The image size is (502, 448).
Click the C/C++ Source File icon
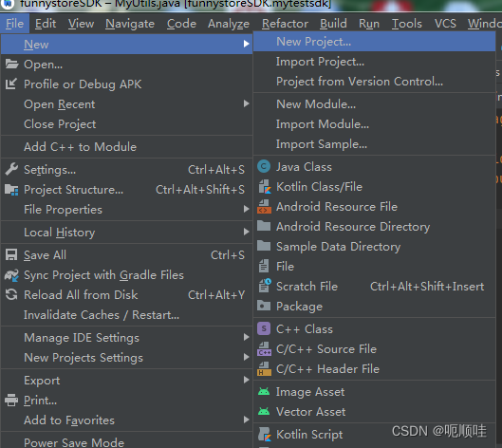pyautogui.click(x=264, y=348)
